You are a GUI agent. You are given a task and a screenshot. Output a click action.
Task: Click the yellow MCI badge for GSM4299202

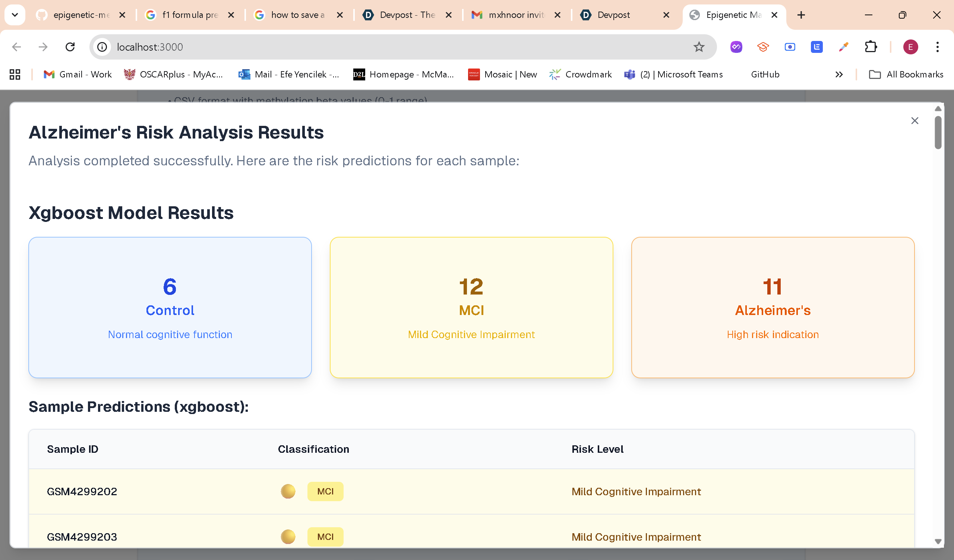325,491
